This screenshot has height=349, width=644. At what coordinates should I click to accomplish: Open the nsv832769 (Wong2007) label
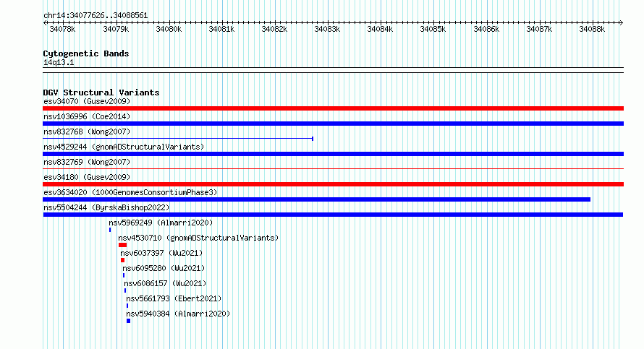(87, 162)
